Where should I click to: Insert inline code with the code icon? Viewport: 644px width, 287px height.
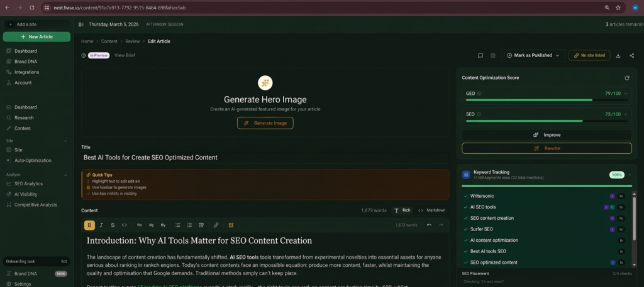pyautogui.click(x=124, y=225)
